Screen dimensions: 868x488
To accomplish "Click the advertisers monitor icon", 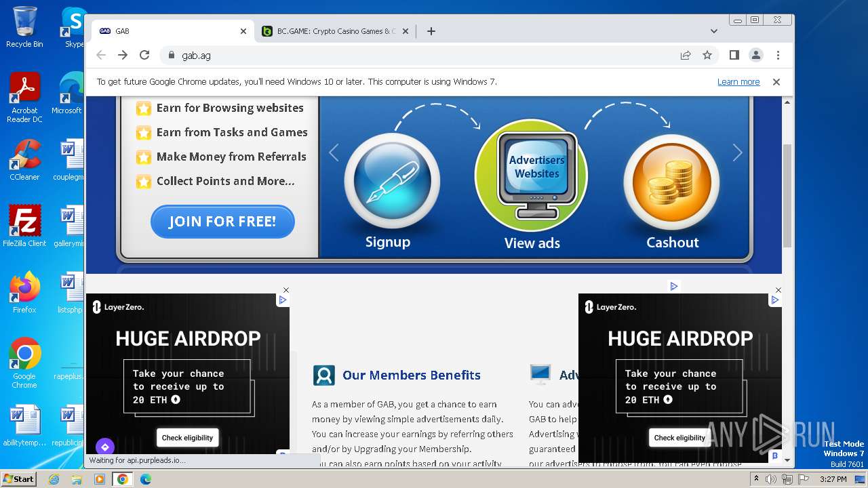I will [540, 373].
